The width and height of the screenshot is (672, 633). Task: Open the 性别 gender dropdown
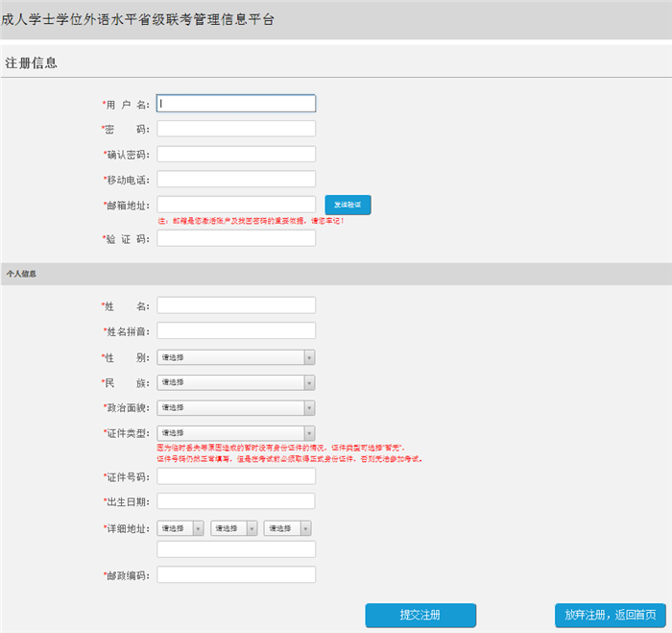point(236,357)
